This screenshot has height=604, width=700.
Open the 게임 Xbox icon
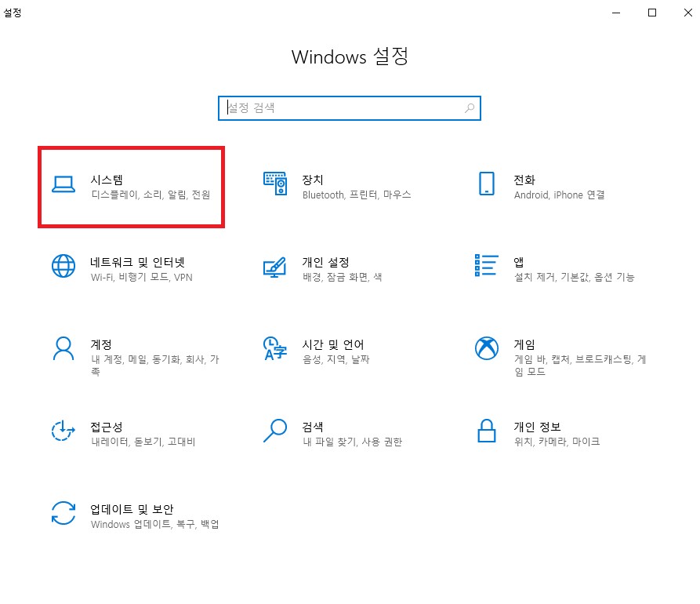(487, 348)
